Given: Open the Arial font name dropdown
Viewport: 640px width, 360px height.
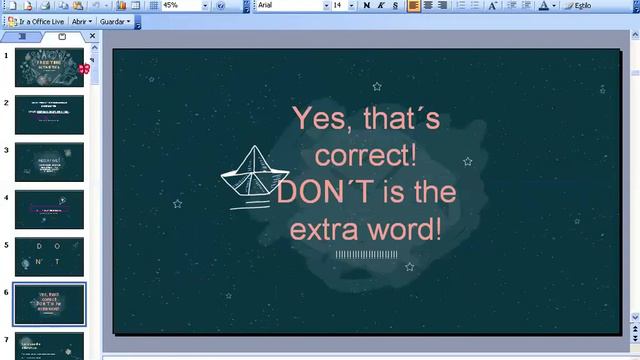Looking at the screenshot, I should [x=326, y=5].
